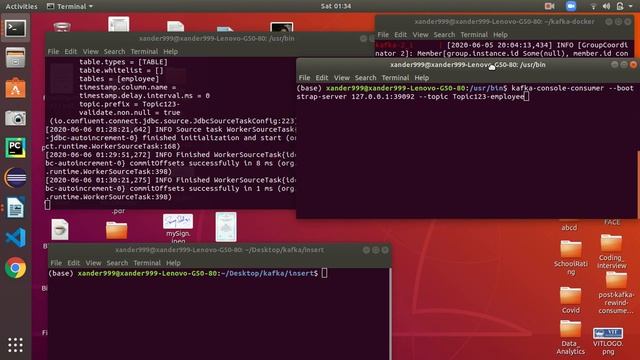Click the 'tables = [employee]' log line

tap(119, 79)
